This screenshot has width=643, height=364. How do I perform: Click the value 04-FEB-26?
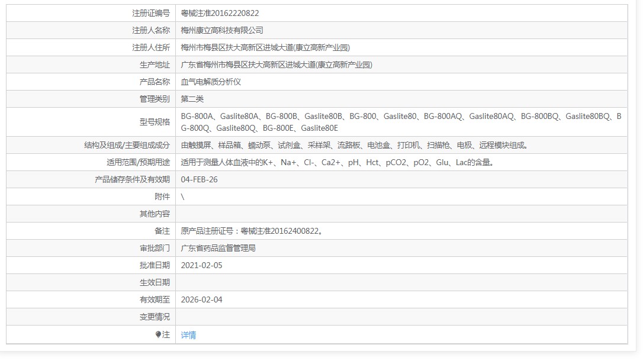pos(200,179)
